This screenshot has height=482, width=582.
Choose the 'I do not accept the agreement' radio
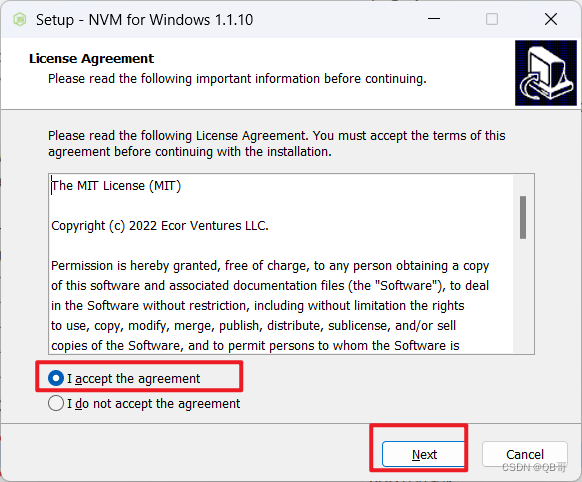pos(56,403)
